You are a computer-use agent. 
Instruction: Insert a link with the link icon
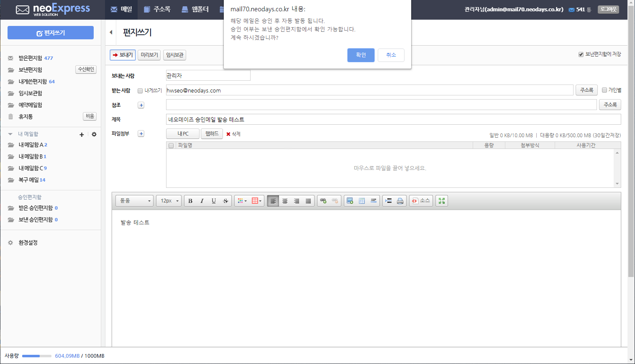[323, 201]
